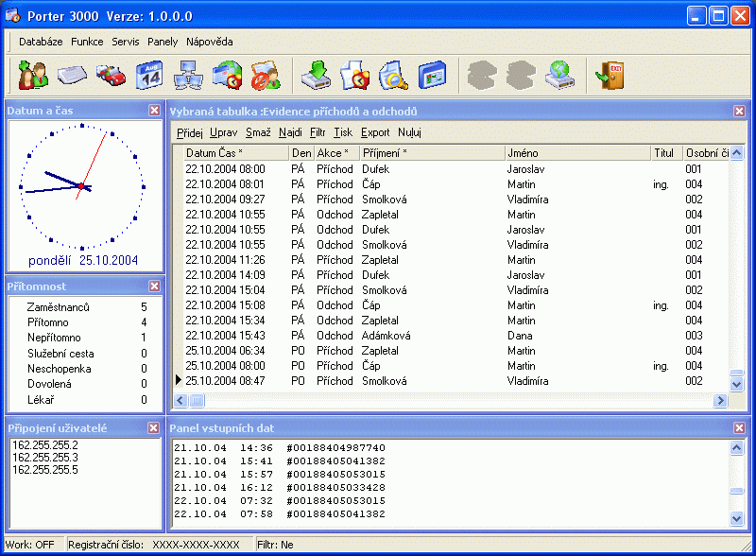This screenshot has height=556, width=756.
Task: Click the keyboard icon in the toolbar
Action: point(73,76)
